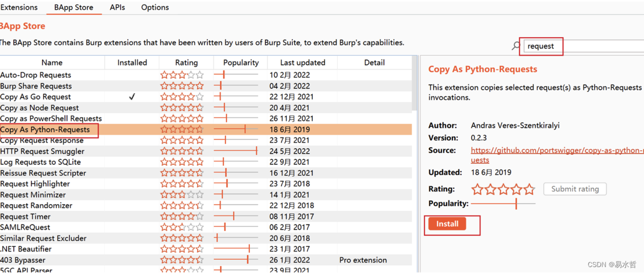This screenshot has height=273, width=644.
Task: Select Copy as PowerShell Requests row
Action: [x=206, y=118]
